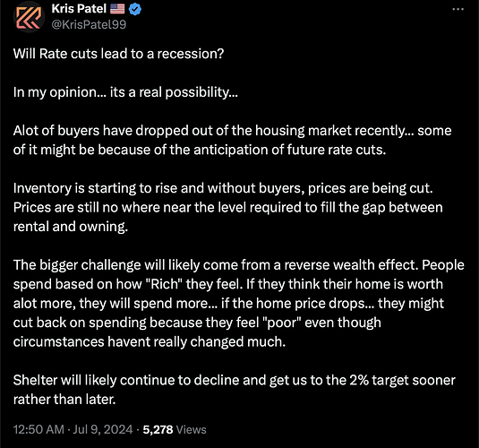Click the quoted word "Rich"
Image resolution: width=479 pixels, height=448 pixels.
pyautogui.click(x=162, y=284)
